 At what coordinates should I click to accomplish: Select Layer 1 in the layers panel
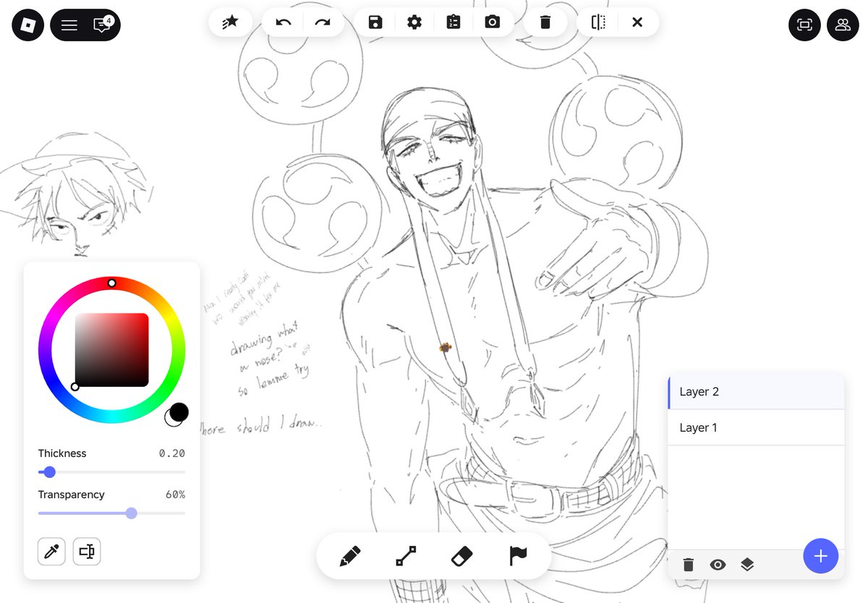click(756, 428)
